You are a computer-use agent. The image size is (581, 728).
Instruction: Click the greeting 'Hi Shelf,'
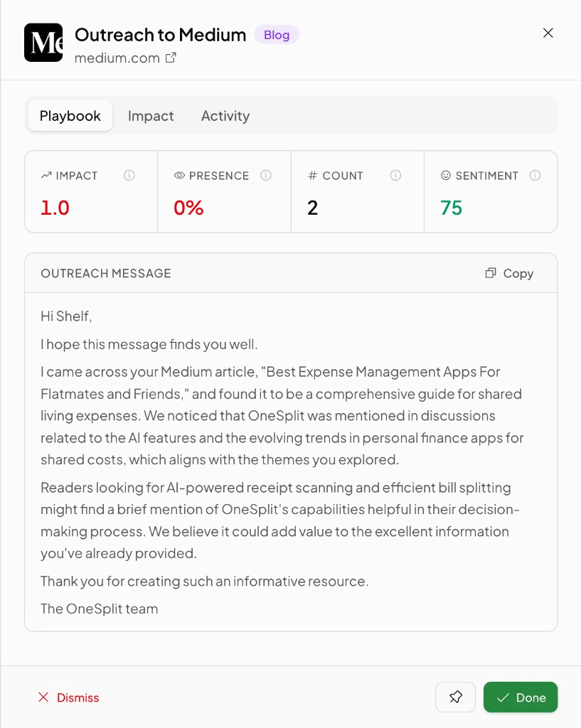pyautogui.click(x=66, y=316)
